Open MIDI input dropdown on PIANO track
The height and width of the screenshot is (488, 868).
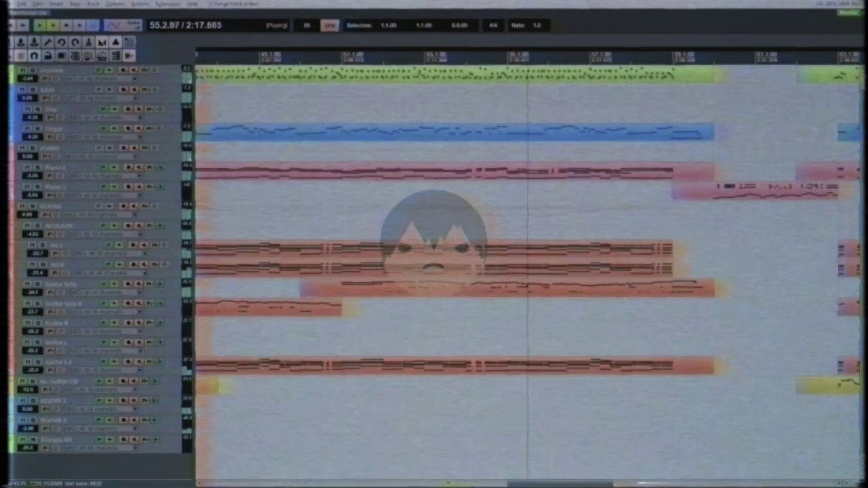101,157
